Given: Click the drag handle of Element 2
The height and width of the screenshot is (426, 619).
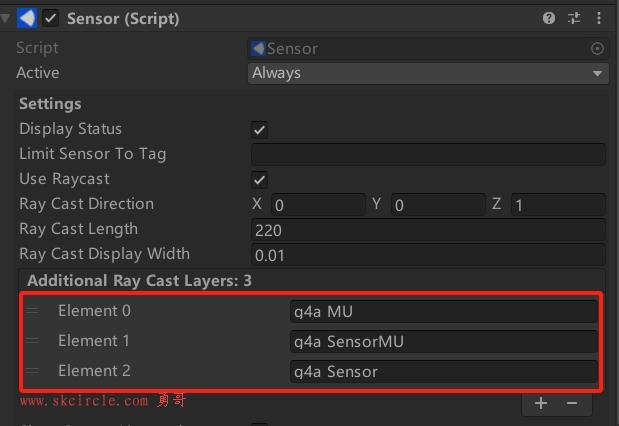Looking at the screenshot, I should (x=33, y=371).
